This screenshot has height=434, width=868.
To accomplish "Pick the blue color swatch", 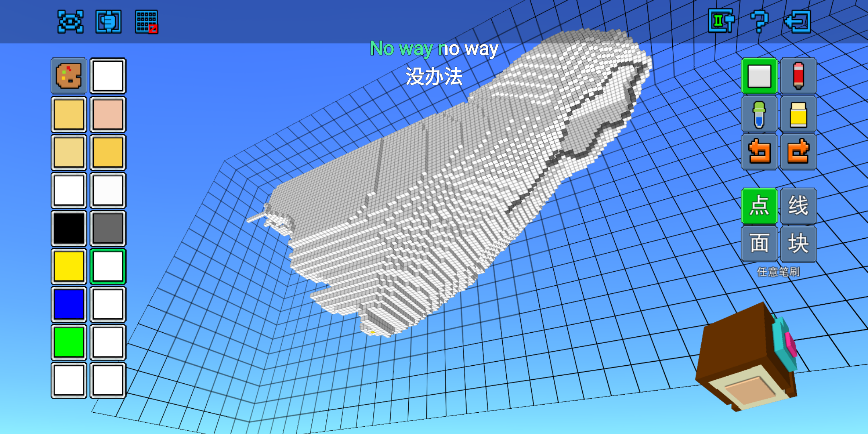I will [69, 304].
